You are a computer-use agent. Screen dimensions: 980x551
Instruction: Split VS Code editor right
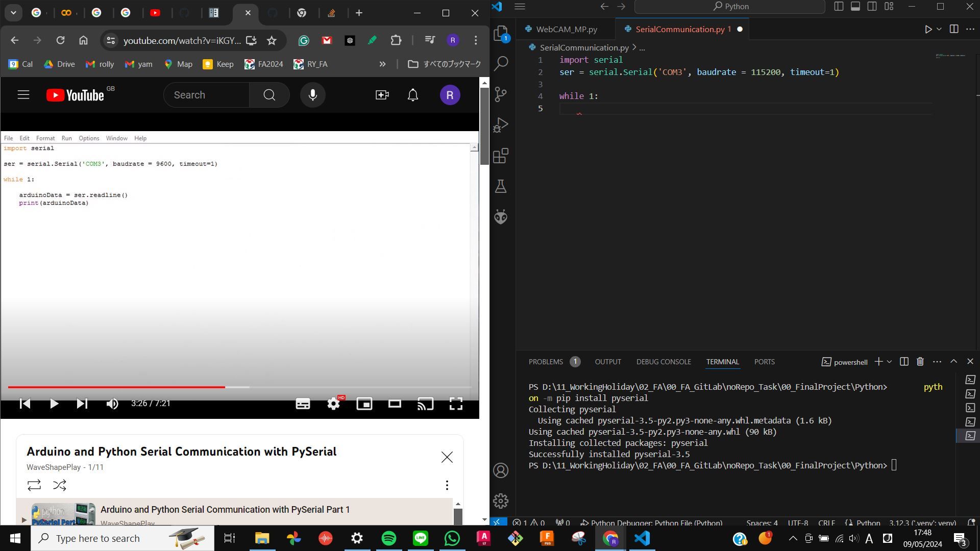tap(953, 29)
